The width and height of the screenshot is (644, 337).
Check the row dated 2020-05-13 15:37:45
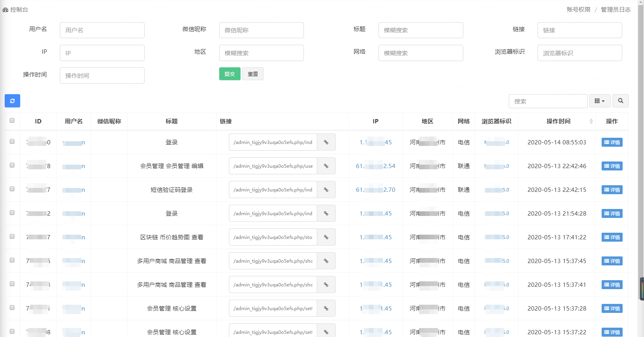(x=12, y=260)
